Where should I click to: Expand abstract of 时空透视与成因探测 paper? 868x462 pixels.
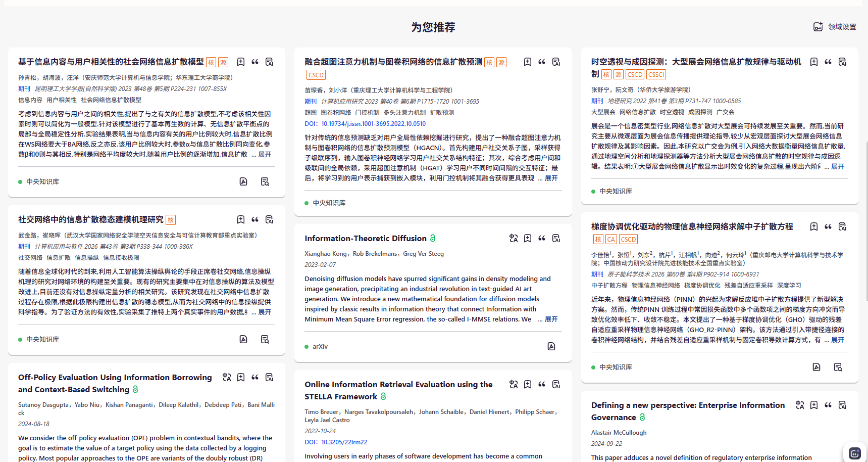click(838, 166)
